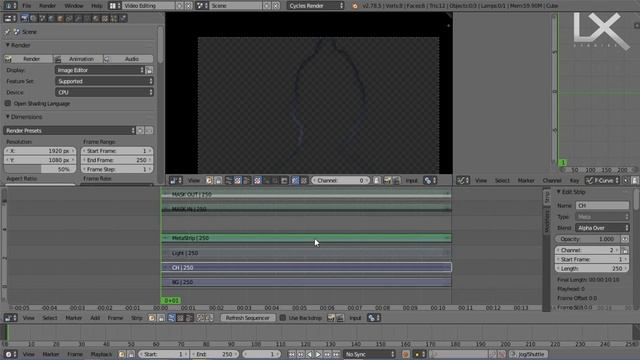Open the Help menu
This screenshot has width=640, height=360.
[x=97, y=6]
